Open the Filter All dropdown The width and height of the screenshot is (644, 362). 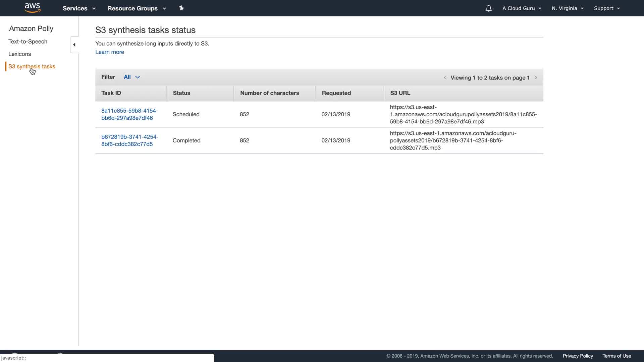pos(132,77)
